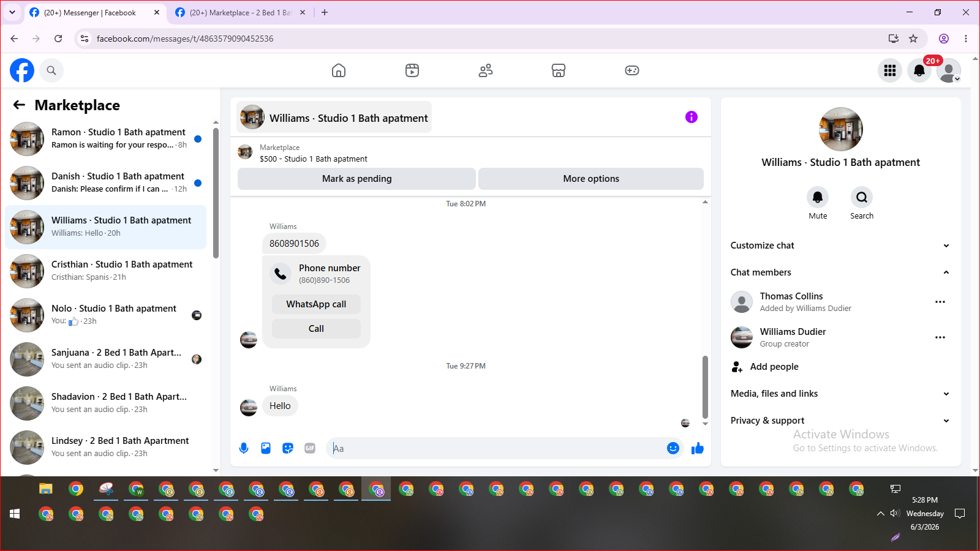
Task: Open the Chrome tab search dropdown
Action: click(12, 12)
